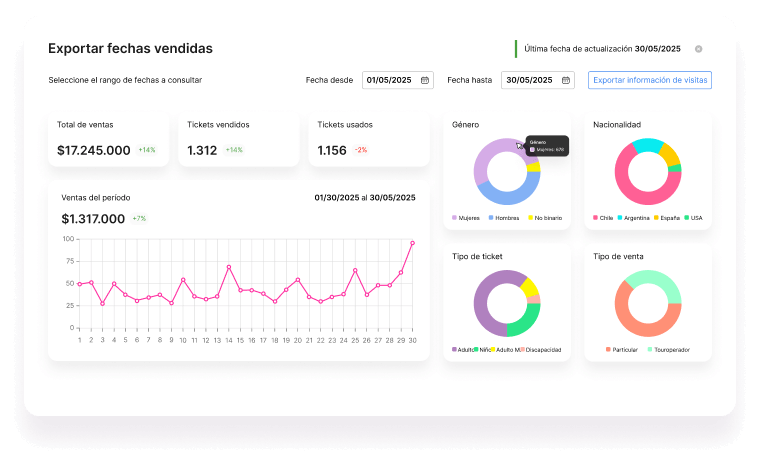Open calendar icon in Fecha desde field

(x=425, y=80)
